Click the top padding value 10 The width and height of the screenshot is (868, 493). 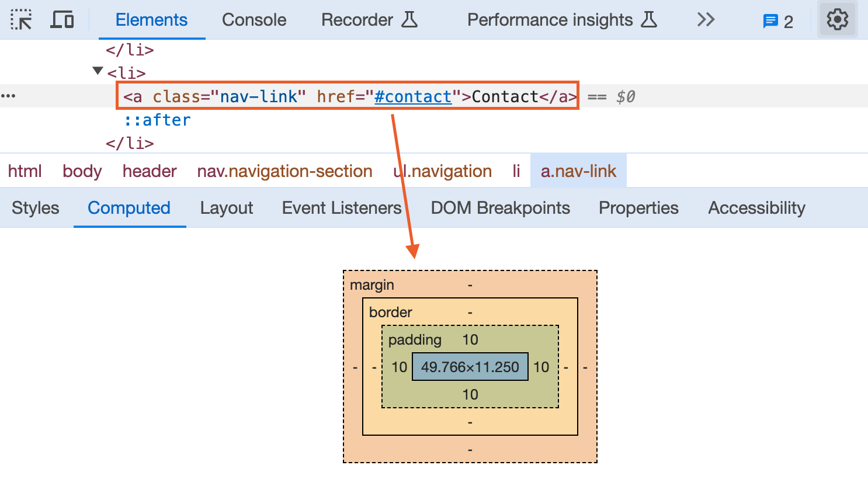tap(470, 340)
